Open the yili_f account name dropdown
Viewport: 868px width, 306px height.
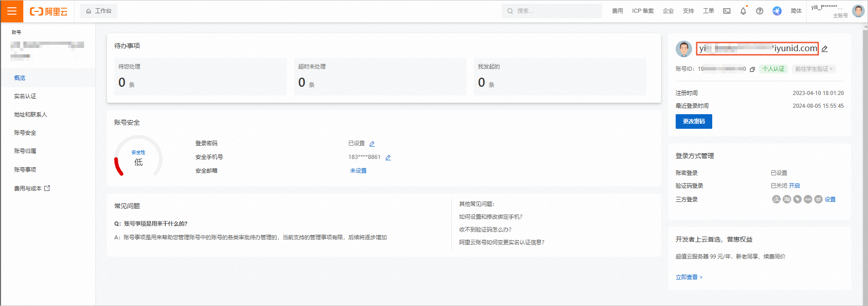(x=826, y=7)
